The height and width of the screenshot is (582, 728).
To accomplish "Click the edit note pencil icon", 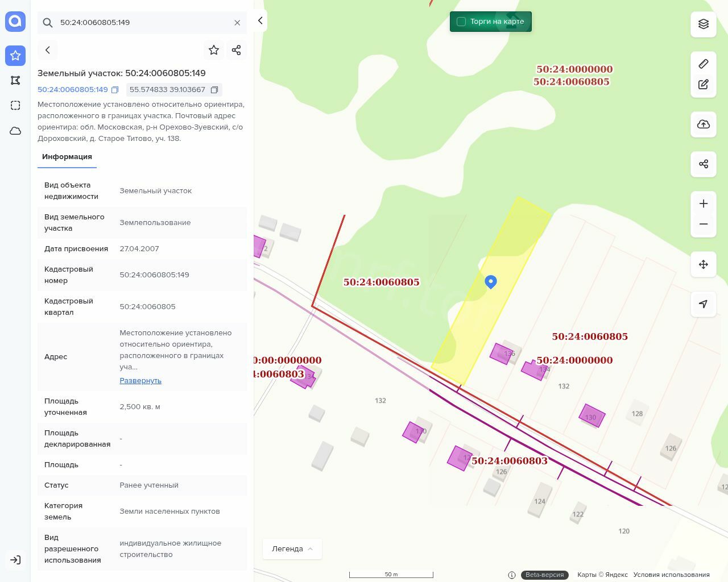I will click(x=704, y=85).
